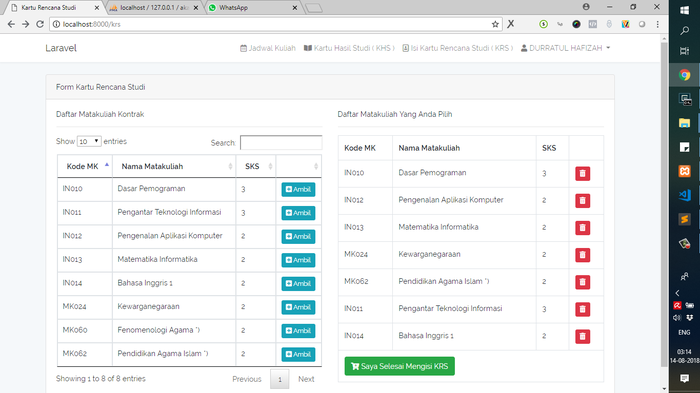Click Ambil in the MK062 contract row
The image size is (700, 393).
click(x=298, y=354)
